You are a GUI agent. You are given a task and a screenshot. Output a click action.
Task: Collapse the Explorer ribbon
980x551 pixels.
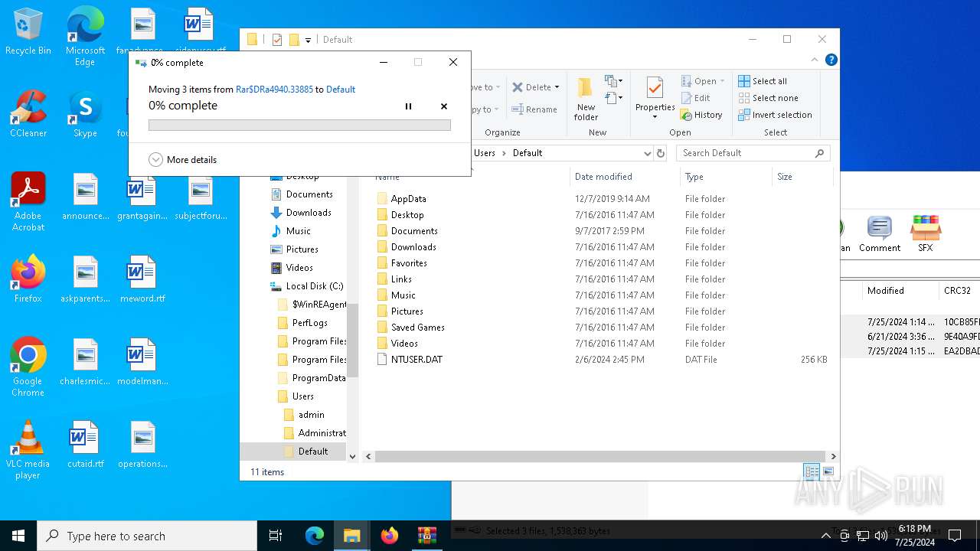(815, 60)
